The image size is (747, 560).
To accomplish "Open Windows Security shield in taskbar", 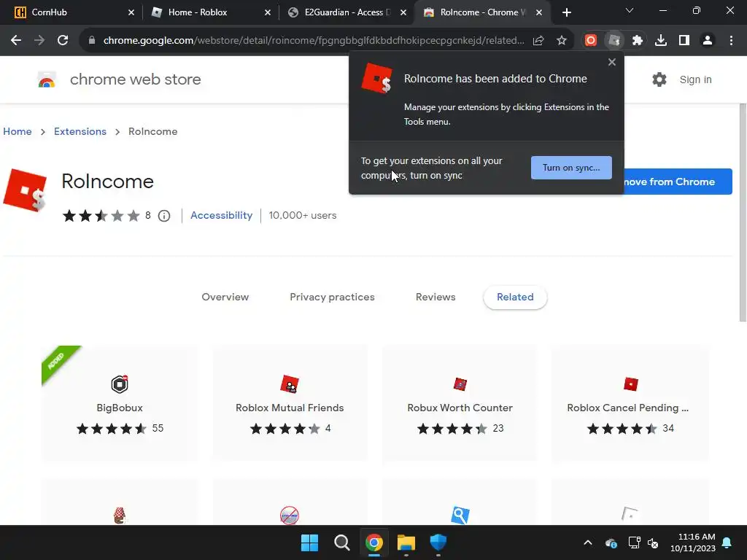I will pos(438,542).
